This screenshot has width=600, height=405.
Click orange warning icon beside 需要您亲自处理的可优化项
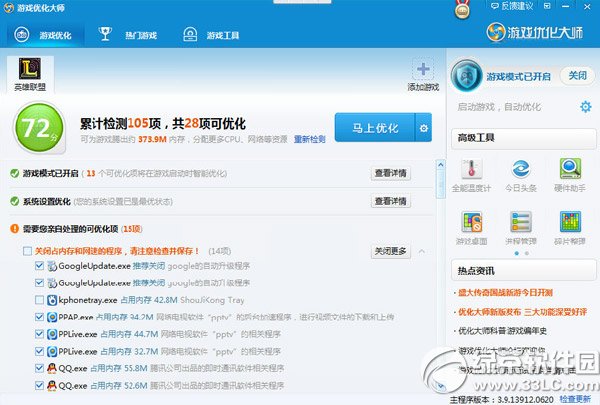(15, 229)
